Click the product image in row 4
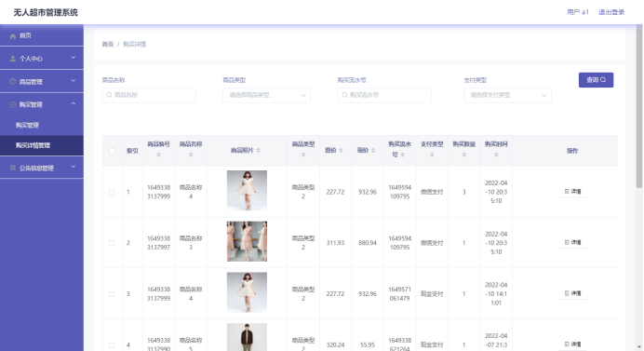This screenshot has width=644, height=351. pyautogui.click(x=247, y=337)
